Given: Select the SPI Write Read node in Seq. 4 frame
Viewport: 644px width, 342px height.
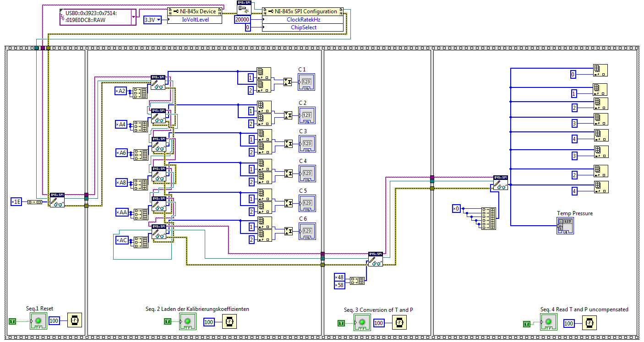Looking at the screenshot, I should 501,183.
